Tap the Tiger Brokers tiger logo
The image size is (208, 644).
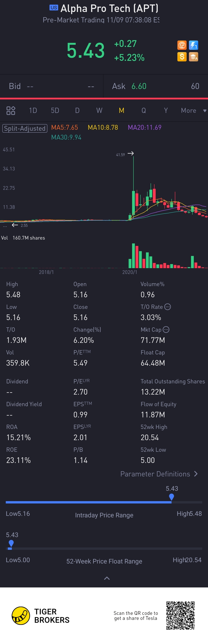point(21,615)
